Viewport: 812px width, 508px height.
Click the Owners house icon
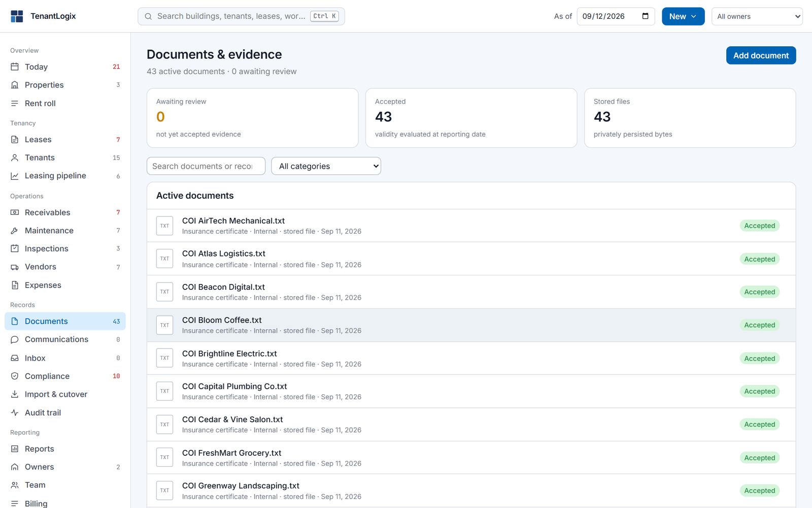click(15, 467)
